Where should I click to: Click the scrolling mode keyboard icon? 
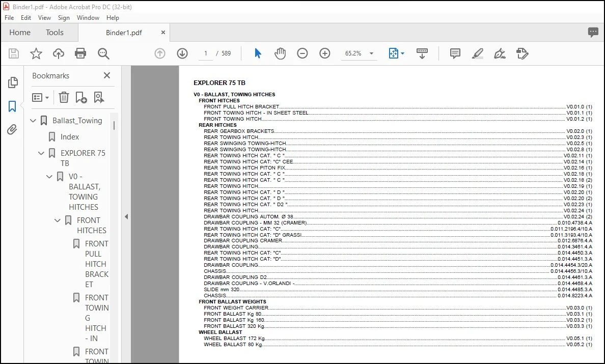[422, 53]
